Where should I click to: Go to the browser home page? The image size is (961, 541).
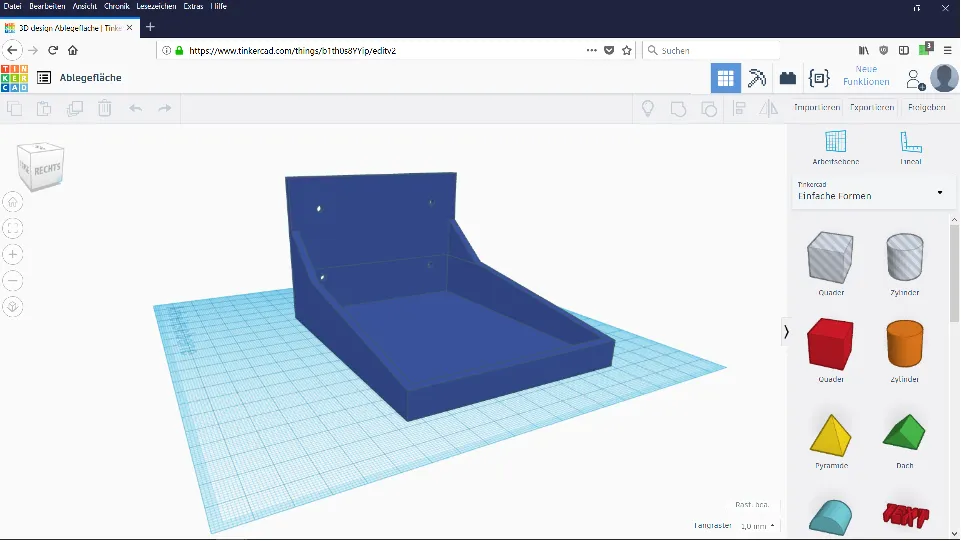point(73,50)
